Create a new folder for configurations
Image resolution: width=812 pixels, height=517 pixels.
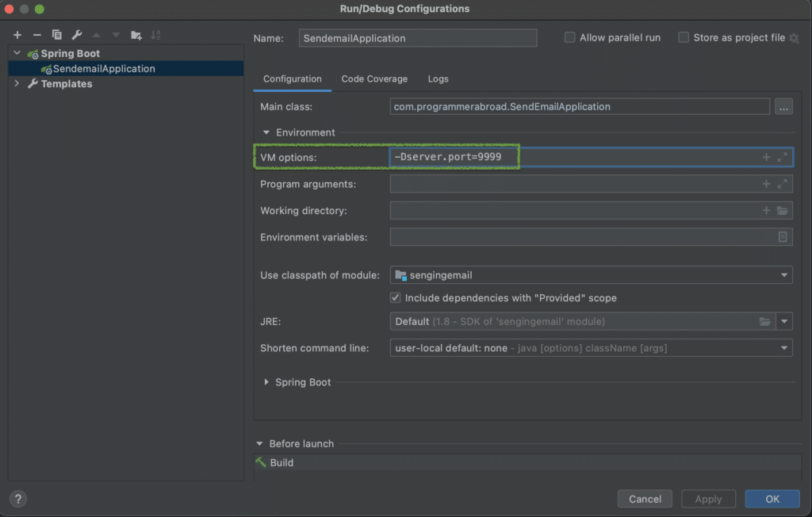point(136,35)
